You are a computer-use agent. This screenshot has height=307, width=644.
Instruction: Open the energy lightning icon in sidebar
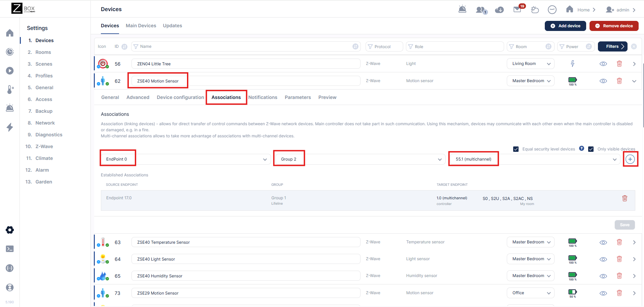coord(10,127)
